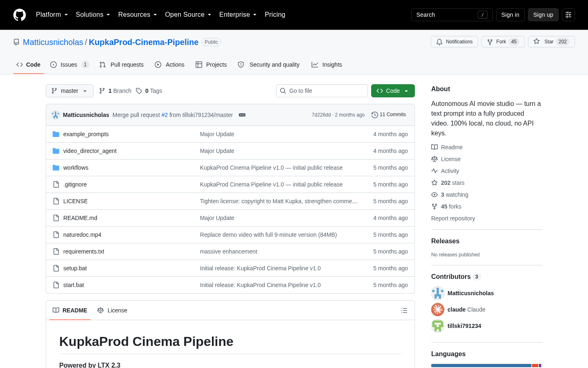Expand the Platform menu
The height and width of the screenshot is (368, 588).
(52, 15)
